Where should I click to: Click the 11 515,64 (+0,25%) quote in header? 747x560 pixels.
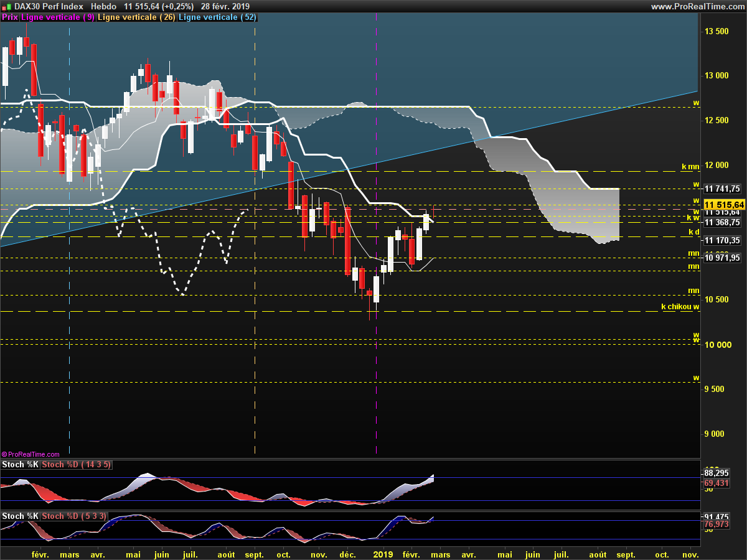[159, 6]
